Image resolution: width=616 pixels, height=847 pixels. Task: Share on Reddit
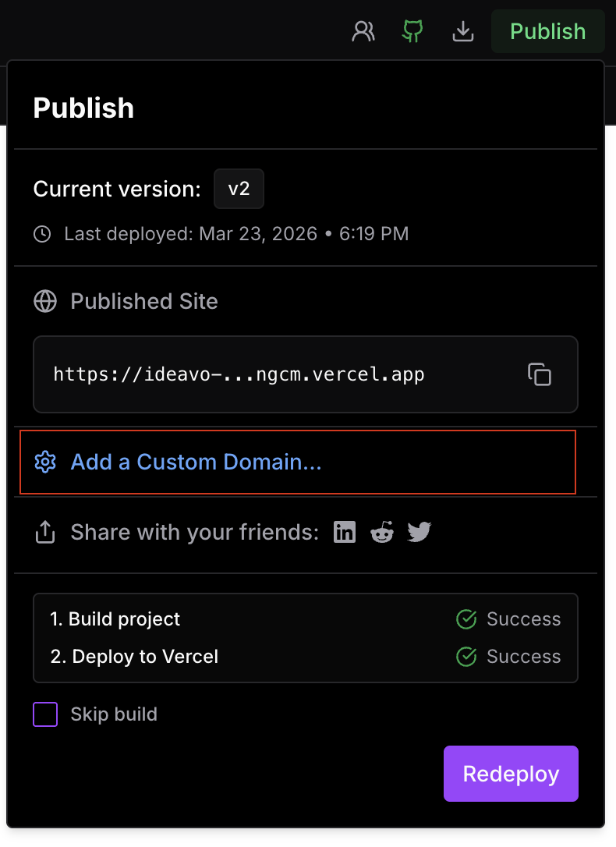(x=382, y=533)
